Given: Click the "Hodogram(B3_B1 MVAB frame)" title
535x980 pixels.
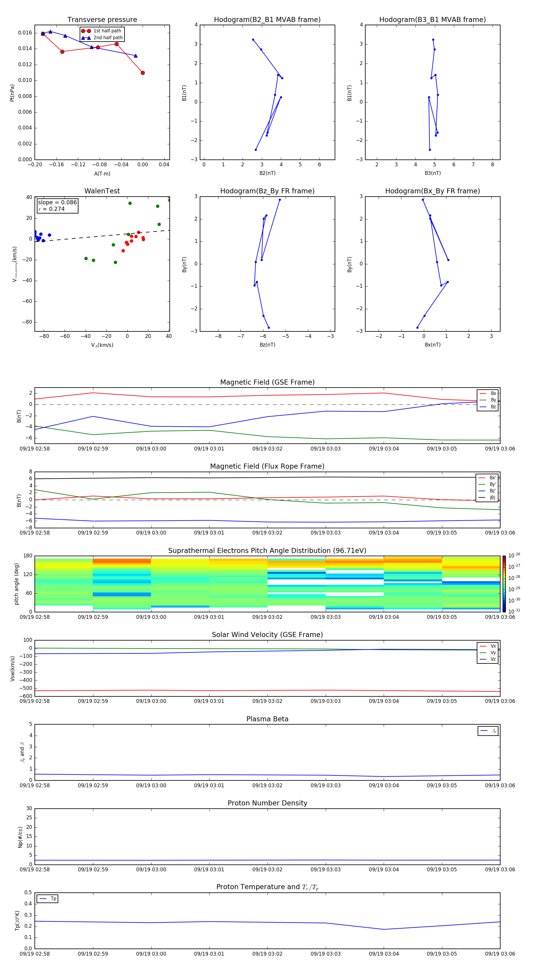Looking at the screenshot, I should point(432,20).
